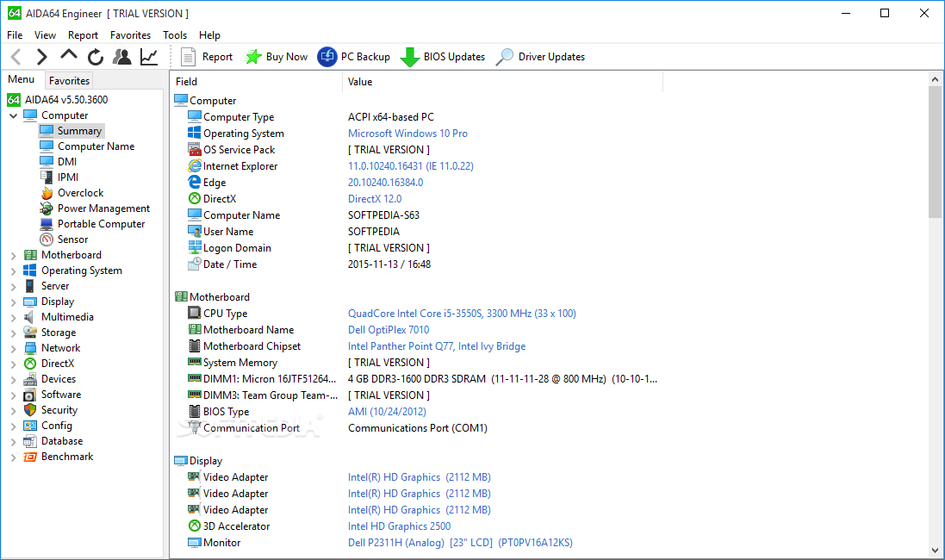Click the 3D Accelerator row icon

pyautogui.click(x=194, y=526)
